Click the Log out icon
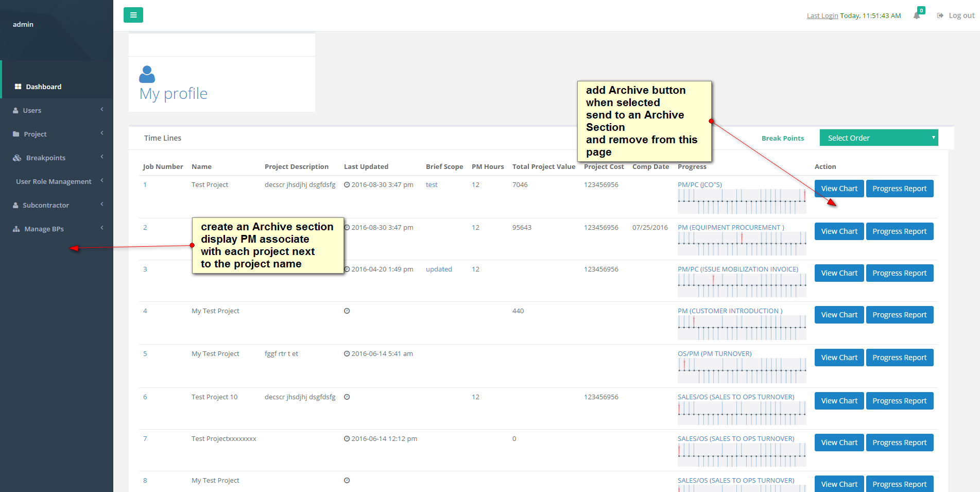Image resolution: width=980 pixels, height=492 pixels. pos(940,15)
